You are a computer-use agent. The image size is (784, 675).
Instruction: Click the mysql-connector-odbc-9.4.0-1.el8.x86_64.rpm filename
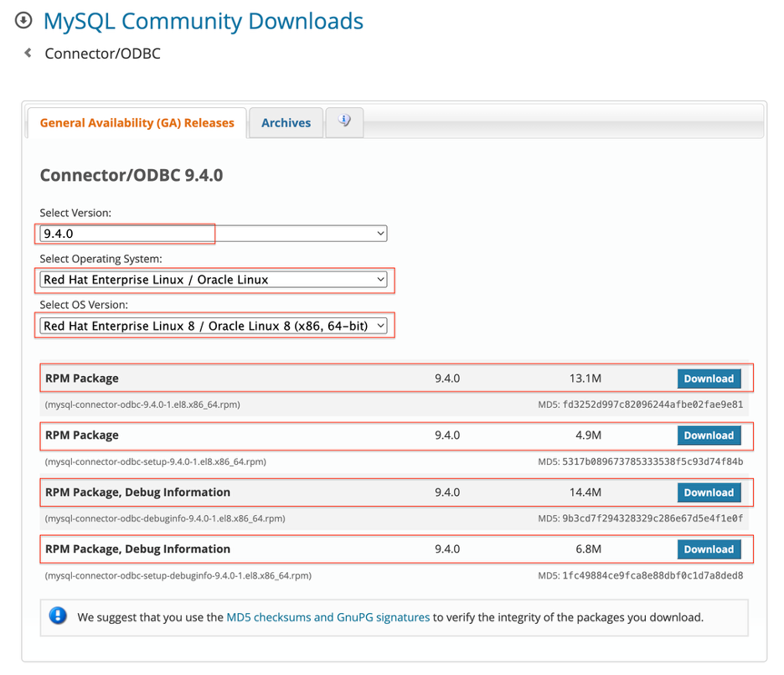pos(142,404)
